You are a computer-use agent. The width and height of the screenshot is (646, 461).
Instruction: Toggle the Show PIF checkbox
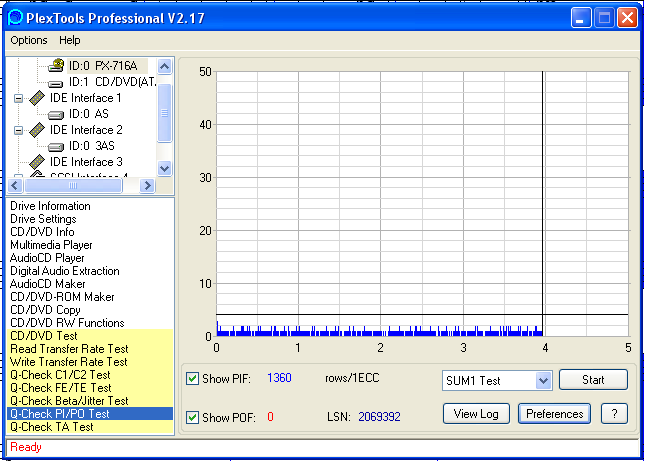click(192, 378)
